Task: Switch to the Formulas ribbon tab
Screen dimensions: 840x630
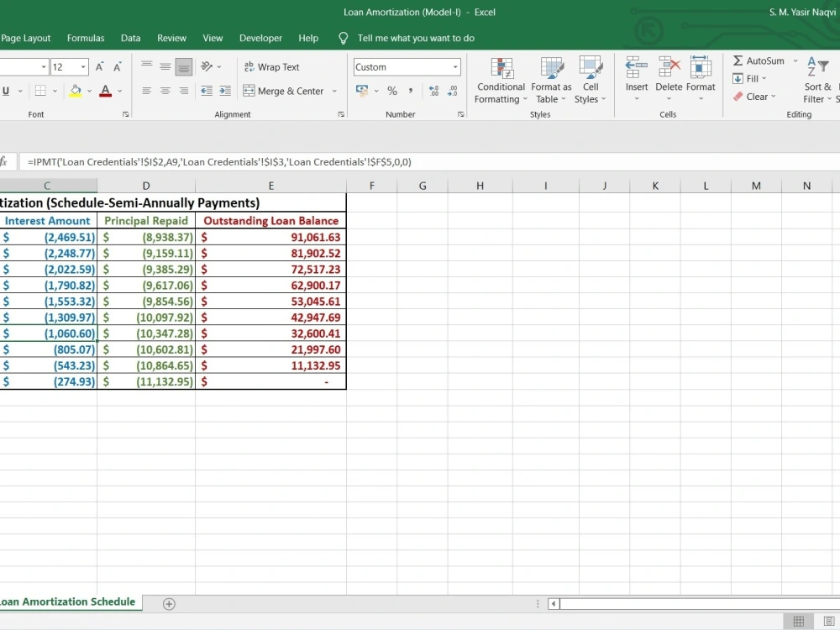Action: click(x=85, y=38)
